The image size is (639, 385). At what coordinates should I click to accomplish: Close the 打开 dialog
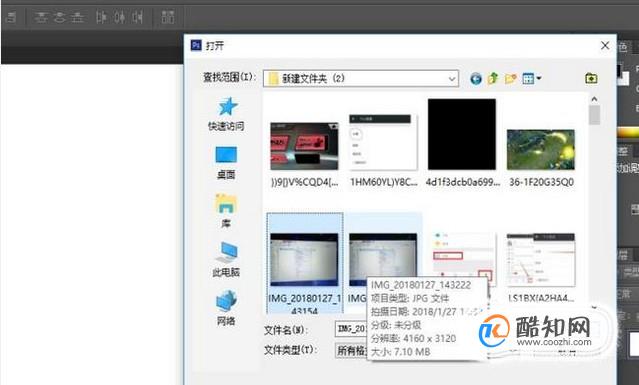(605, 45)
